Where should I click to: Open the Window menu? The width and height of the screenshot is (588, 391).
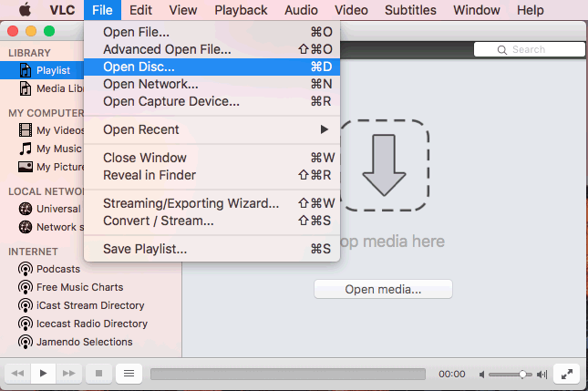[x=476, y=10]
